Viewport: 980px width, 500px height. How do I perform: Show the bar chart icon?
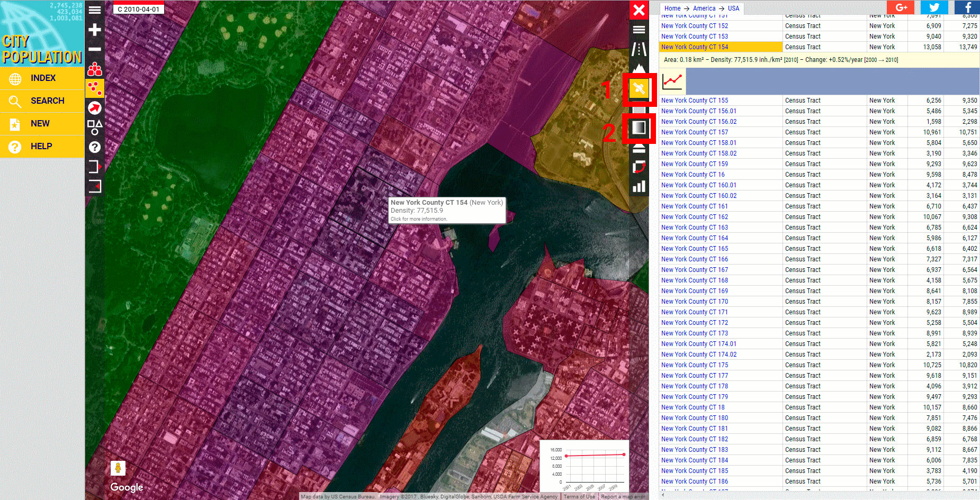tap(639, 186)
